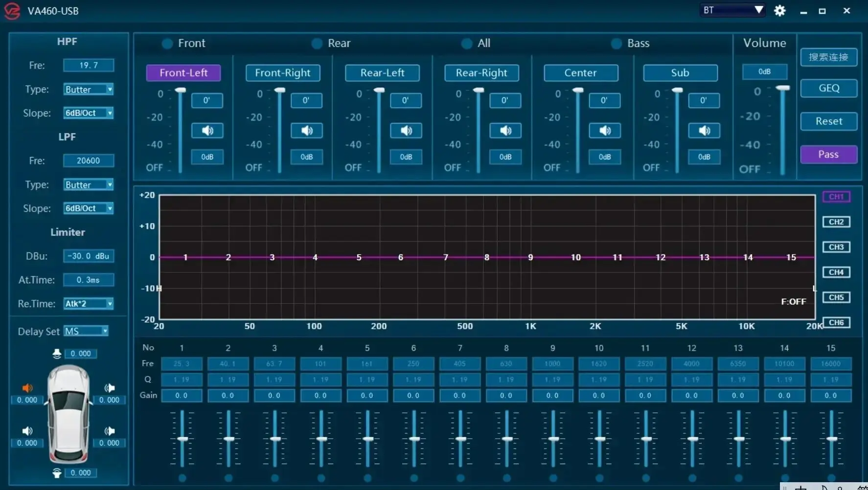Image resolution: width=868 pixels, height=490 pixels.
Task: Click the subwoofer icon below the car diagram
Action: (x=57, y=472)
